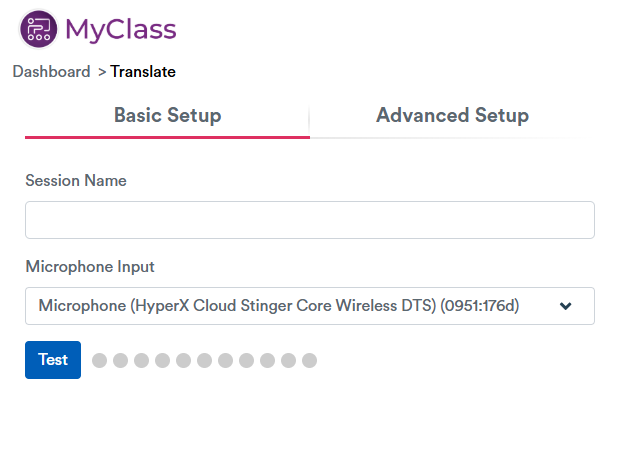Click the MyClass logo icon
The image size is (632, 449).
tap(39, 29)
